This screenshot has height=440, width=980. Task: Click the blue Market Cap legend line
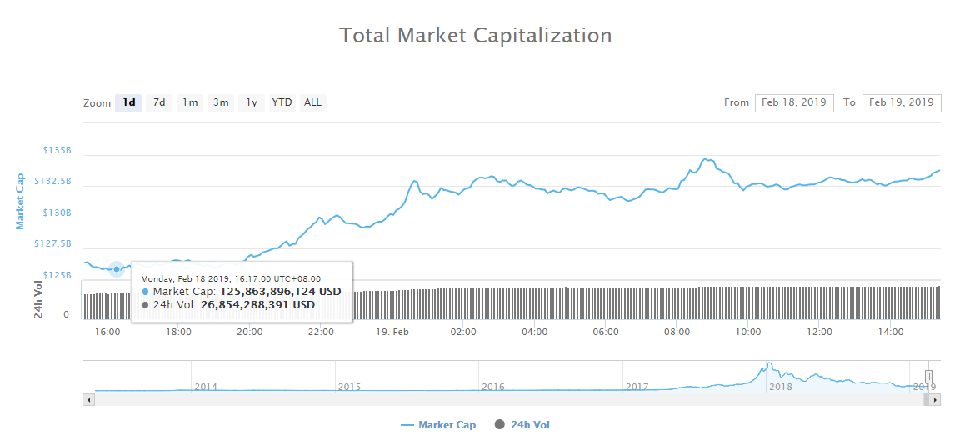point(407,425)
